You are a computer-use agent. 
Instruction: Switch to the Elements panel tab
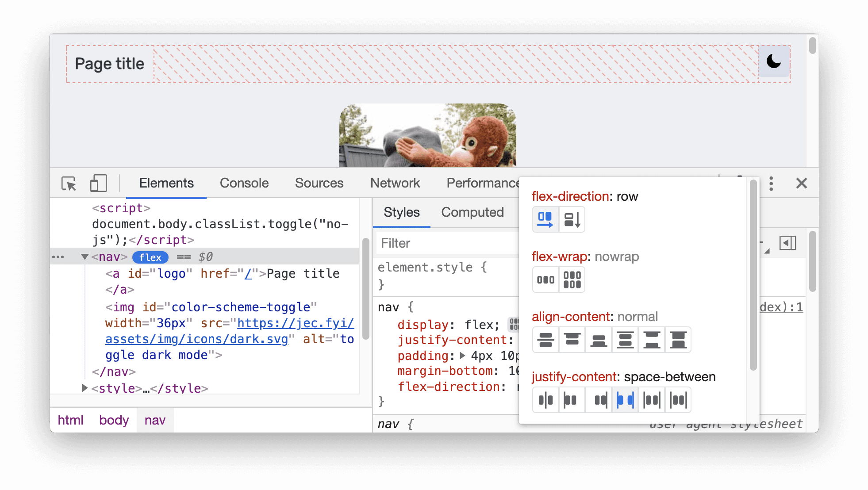tap(166, 183)
